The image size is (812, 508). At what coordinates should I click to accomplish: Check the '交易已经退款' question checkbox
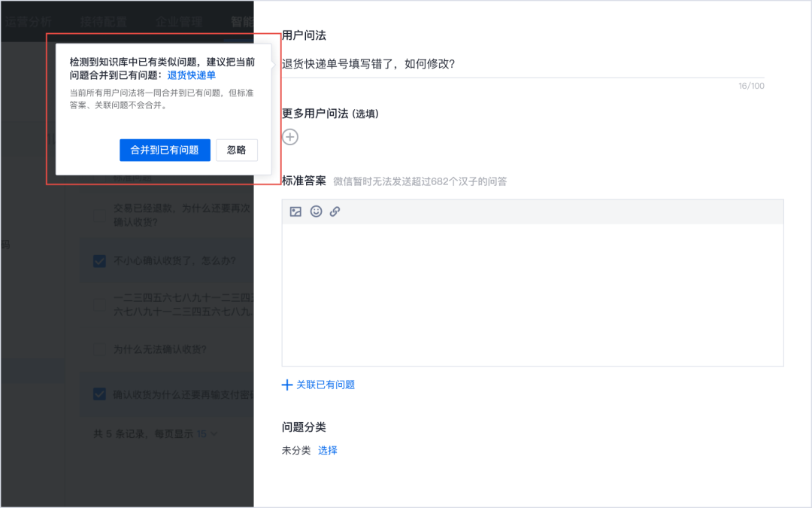click(98, 216)
